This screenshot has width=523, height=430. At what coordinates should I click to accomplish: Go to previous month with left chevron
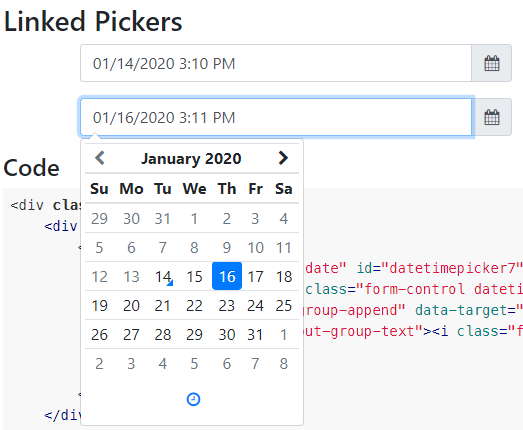(100, 158)
